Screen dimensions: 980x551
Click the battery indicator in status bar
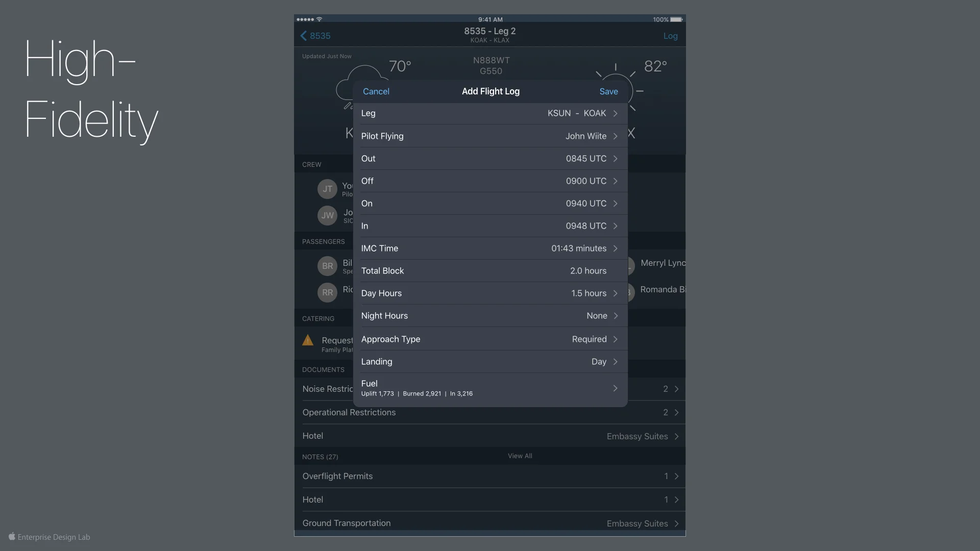(x=676, y=19)
